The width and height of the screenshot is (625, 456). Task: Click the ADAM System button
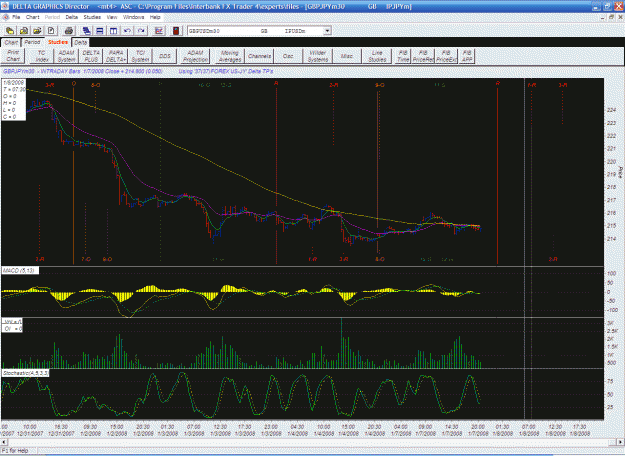point(67,56)
